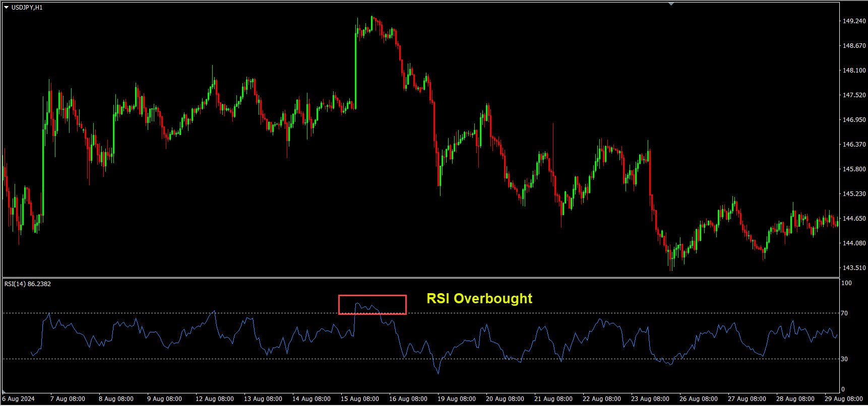Click the '23 Aug 08:00' time axis label
Viewport: 868px width, 406px height.
650,399
